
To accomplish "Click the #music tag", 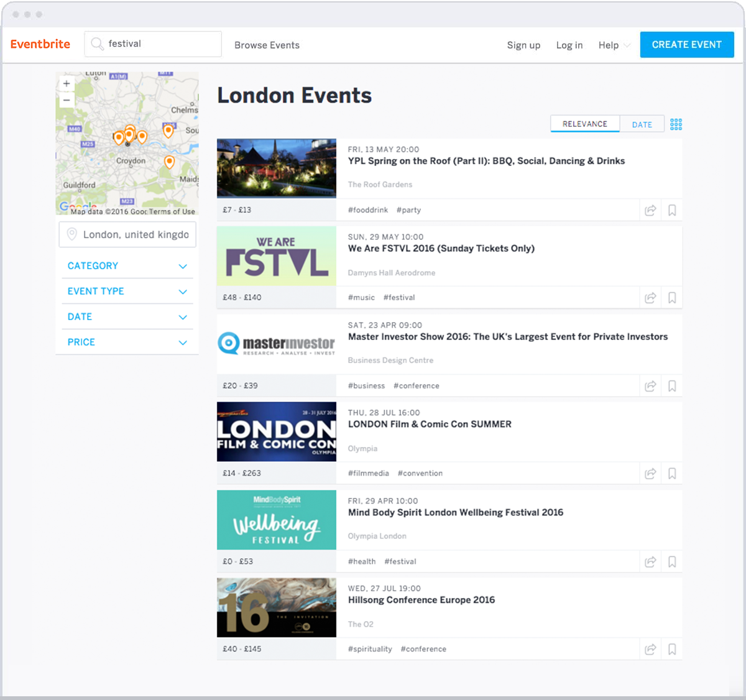I will [x=361, y=298].
